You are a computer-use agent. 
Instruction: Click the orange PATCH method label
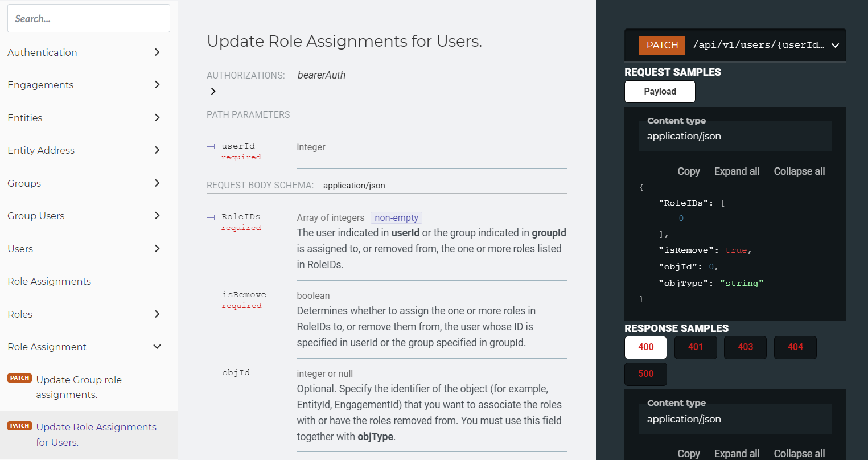tap(662, 46)
